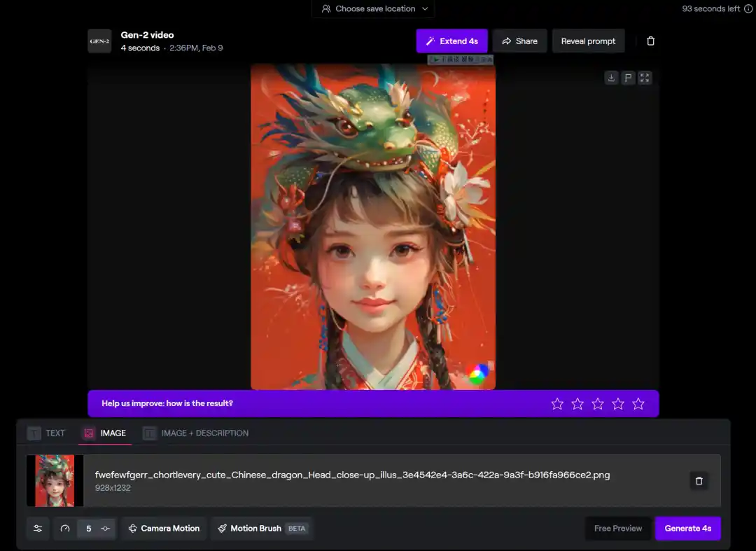
Task: Open the Choose save location dropdown
Action: [373, 9]
